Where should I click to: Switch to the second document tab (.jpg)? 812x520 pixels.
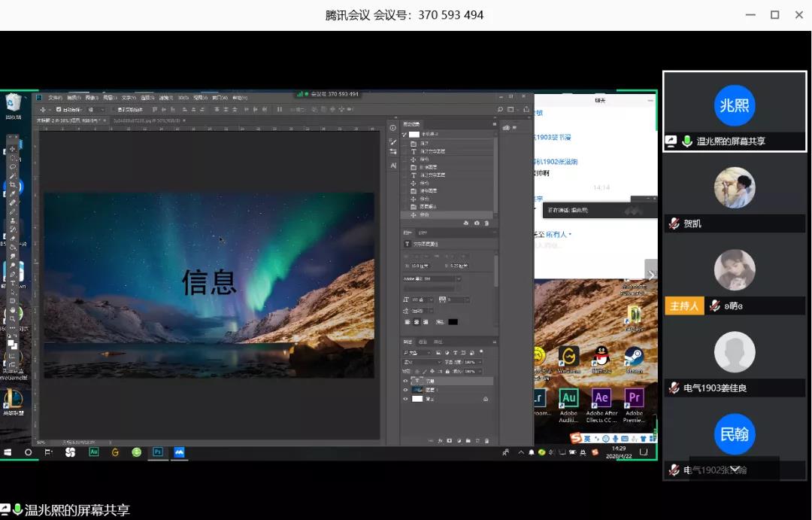137,120
